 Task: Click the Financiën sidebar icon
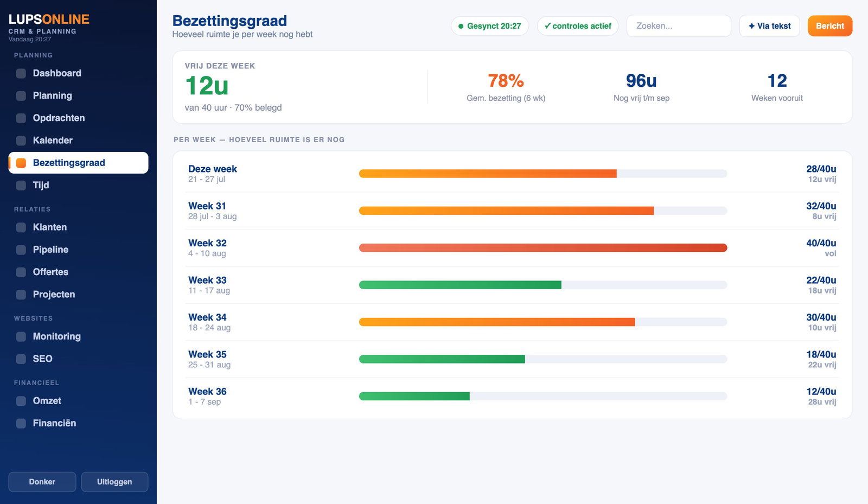(21, 423)
